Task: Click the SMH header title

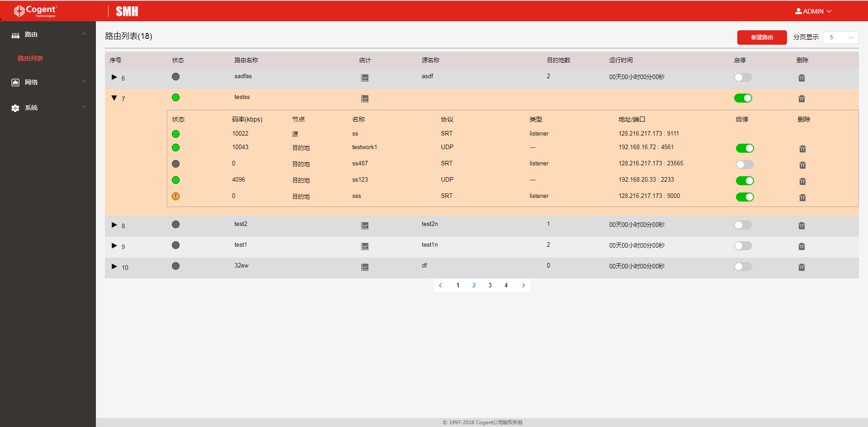Action: [x=127, y=11]
